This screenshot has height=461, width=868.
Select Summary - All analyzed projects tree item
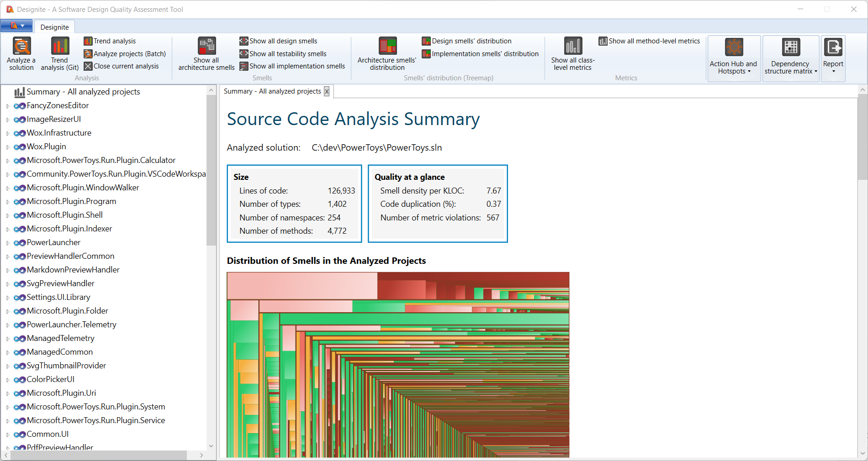83,92
